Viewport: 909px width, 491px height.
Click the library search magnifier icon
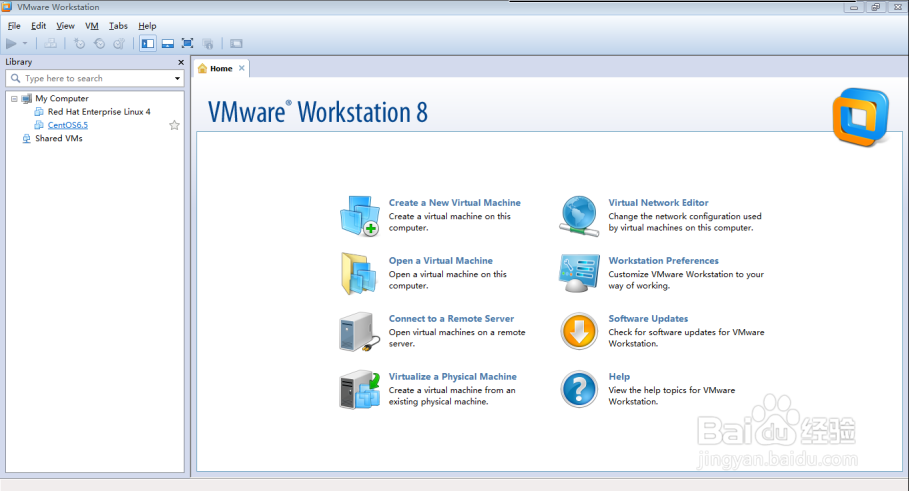pos(16,78)
